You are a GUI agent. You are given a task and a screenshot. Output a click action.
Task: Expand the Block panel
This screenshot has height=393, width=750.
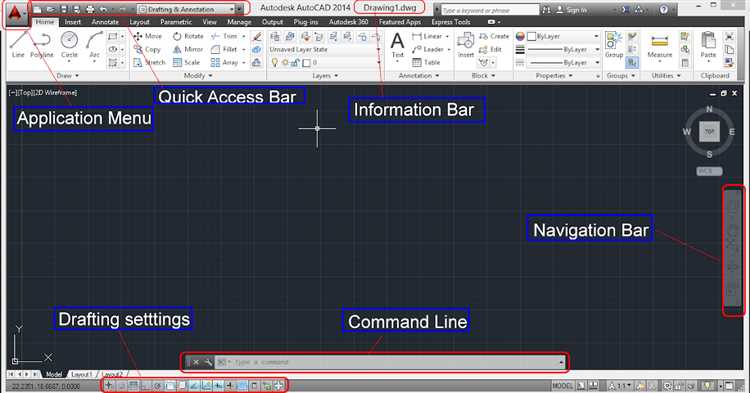point(483,76)
